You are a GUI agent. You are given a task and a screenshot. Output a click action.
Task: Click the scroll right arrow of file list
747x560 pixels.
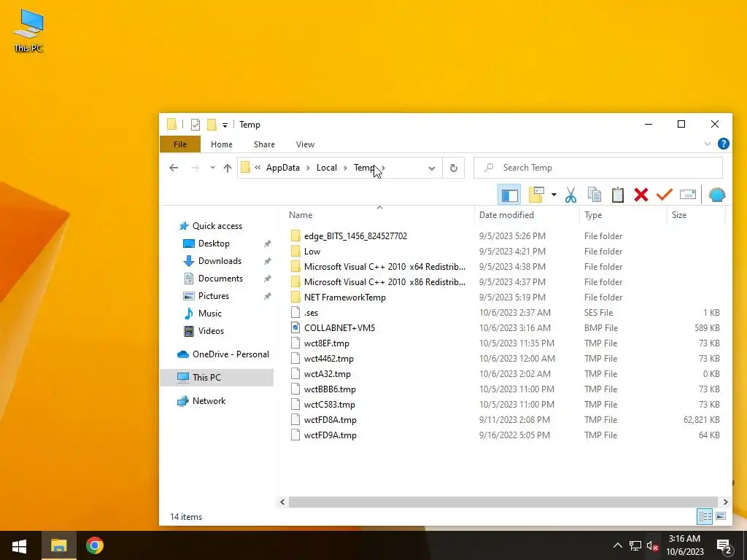[x=725, y=502]
